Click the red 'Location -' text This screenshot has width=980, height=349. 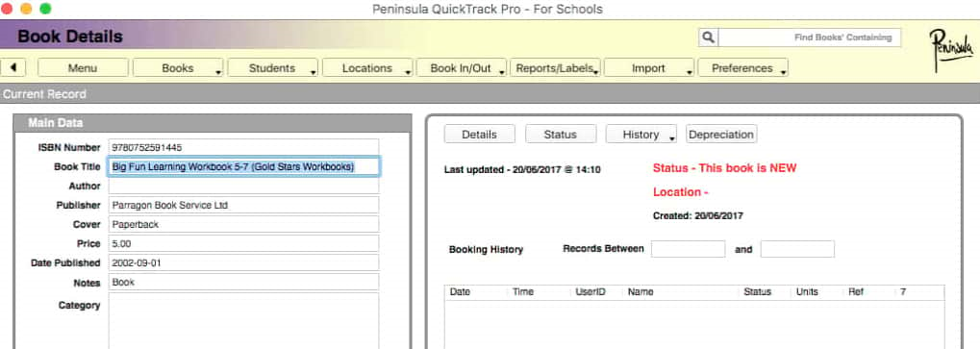point(681,192)
